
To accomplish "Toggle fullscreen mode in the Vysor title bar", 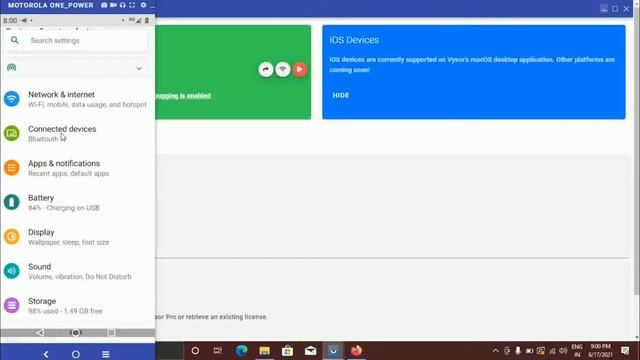I will click(132, 5).
